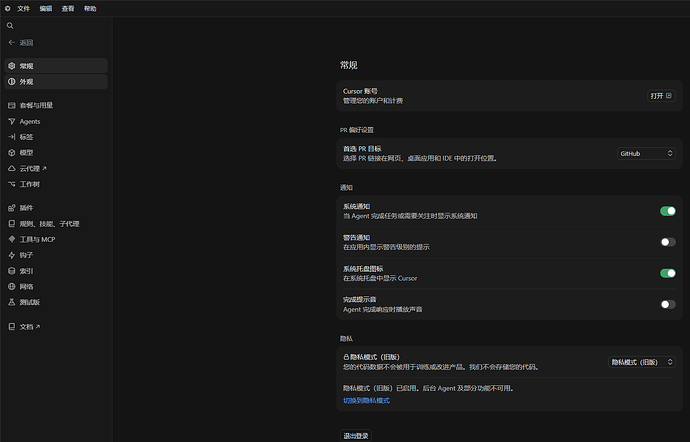This screenshot has width=690, height=442.
Task: Open the 云代理 cloud icon in sidebar
Action: coord(12,169)
